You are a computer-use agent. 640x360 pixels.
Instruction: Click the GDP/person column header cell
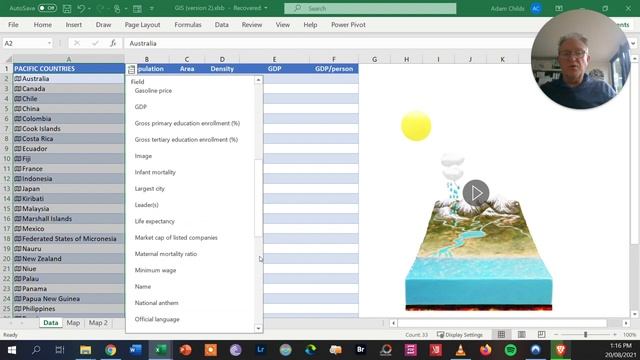(333, 69)
